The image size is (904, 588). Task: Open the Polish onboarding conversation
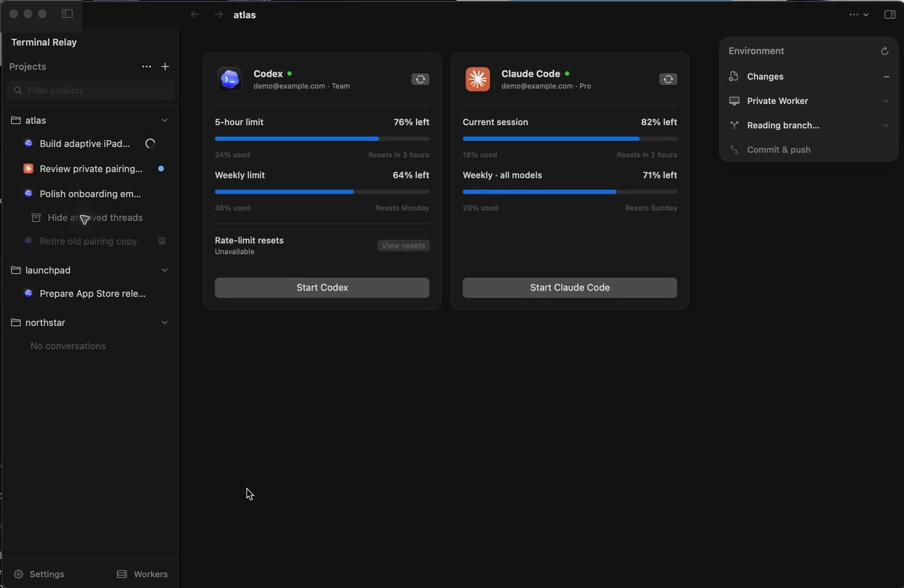[x=90, y=194]
